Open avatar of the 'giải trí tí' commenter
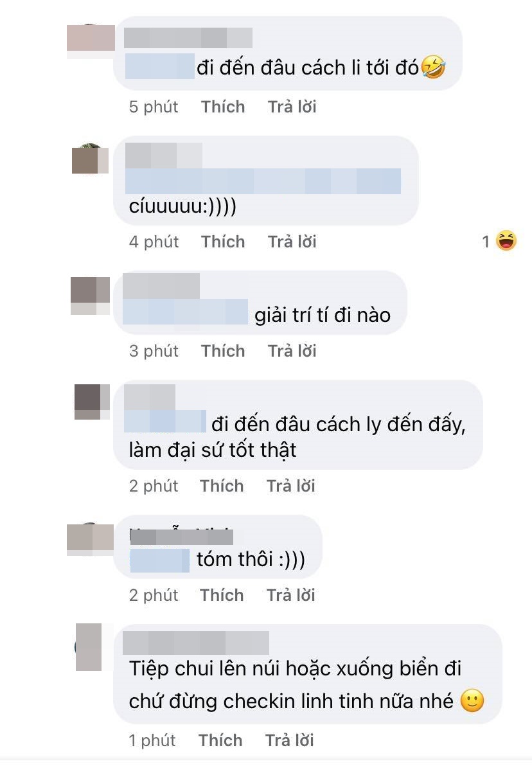This screenshot has width=532, height=766. tap(91, 295)
